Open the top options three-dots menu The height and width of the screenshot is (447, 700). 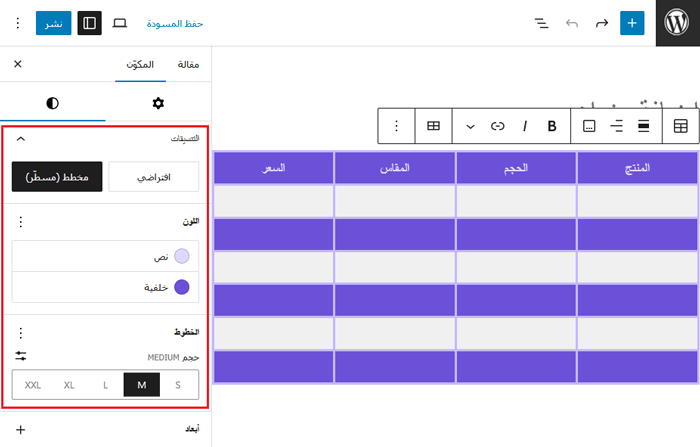click(x=18, y=23)
